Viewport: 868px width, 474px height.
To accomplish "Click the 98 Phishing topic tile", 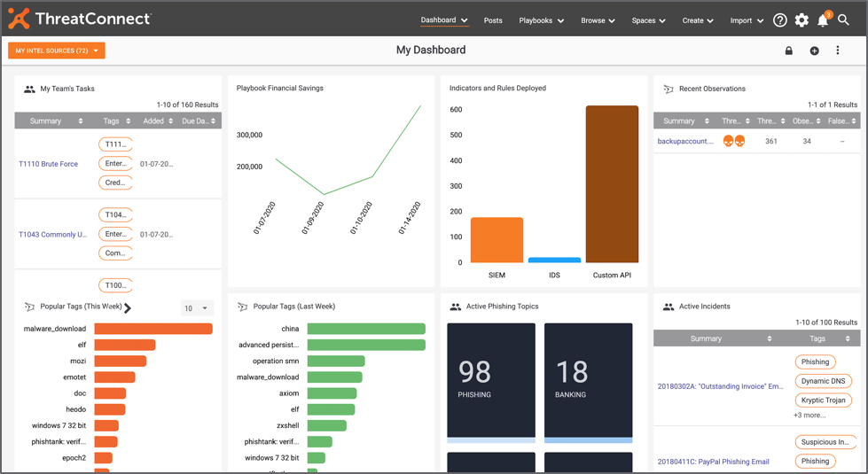I will pos(491,383).
